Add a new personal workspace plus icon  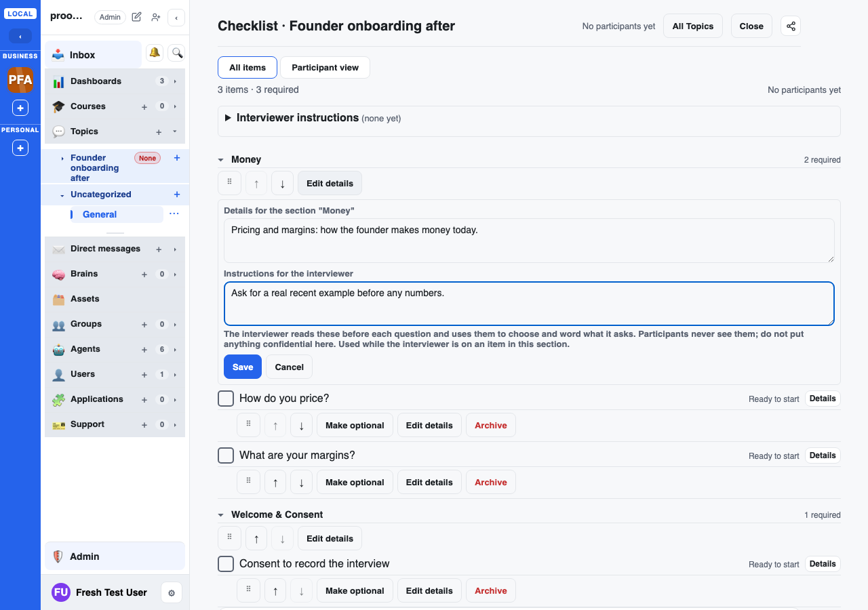point(20,148)
